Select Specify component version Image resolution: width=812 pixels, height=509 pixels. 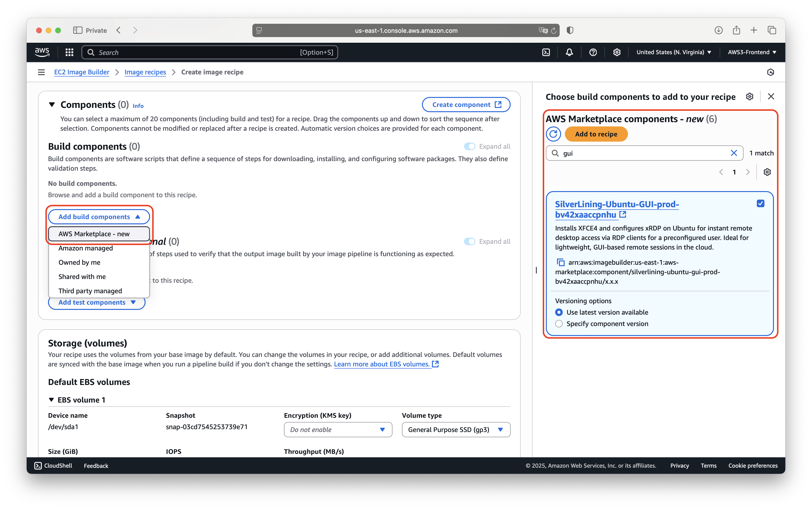coord(559,323)
